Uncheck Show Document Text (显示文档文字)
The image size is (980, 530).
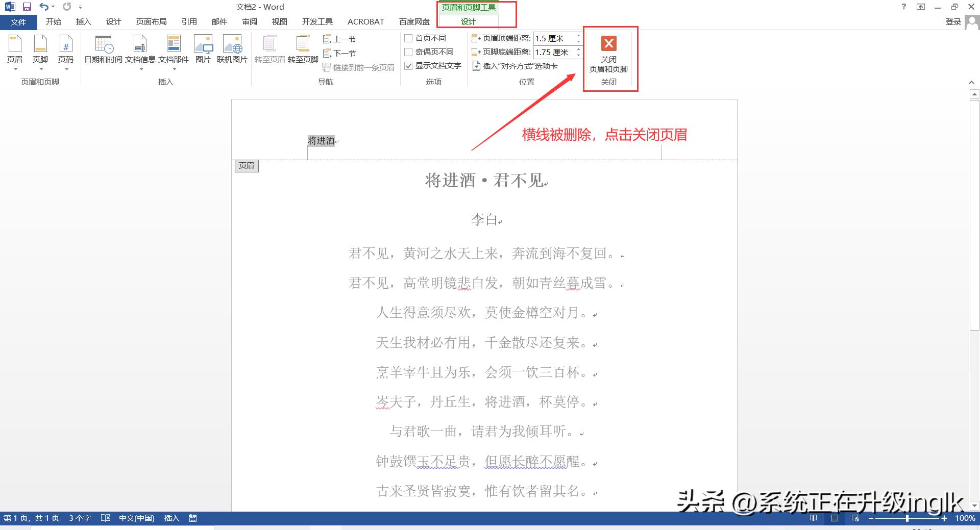pyautogui.click(x=408, y=66)
